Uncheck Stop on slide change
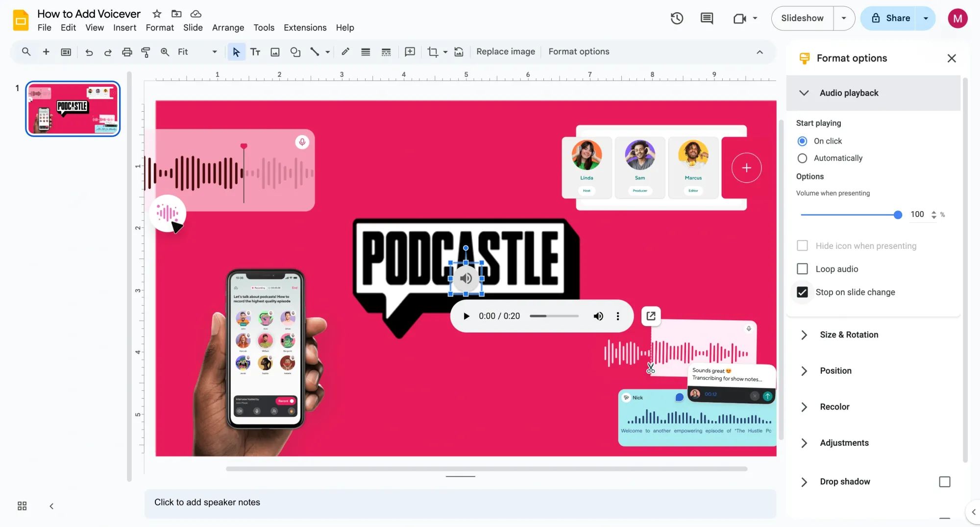The height and width of the screenshot is (527, 980). [x=802, y=291]
